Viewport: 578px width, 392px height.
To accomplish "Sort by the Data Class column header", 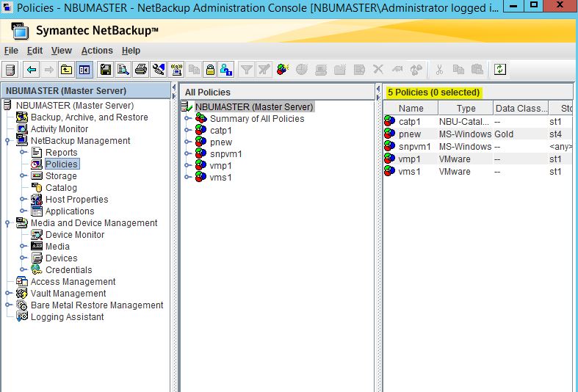I will click(x=521, y=109).
